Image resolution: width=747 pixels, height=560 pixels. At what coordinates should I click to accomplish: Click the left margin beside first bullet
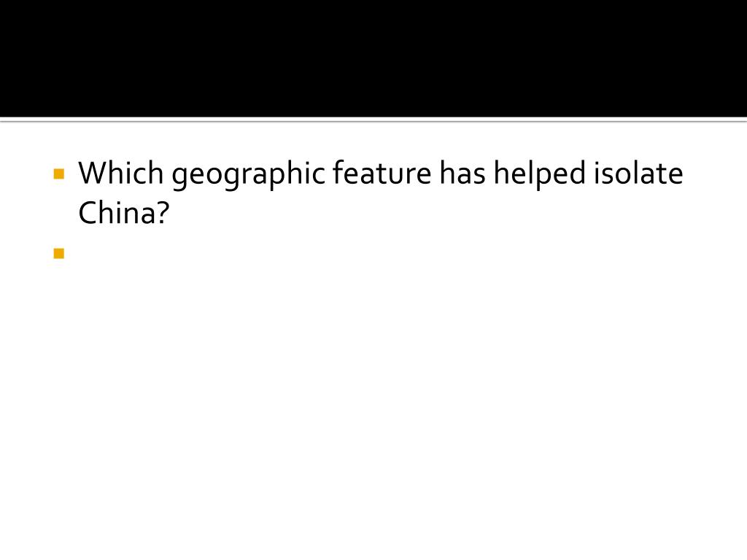[26, 174]
